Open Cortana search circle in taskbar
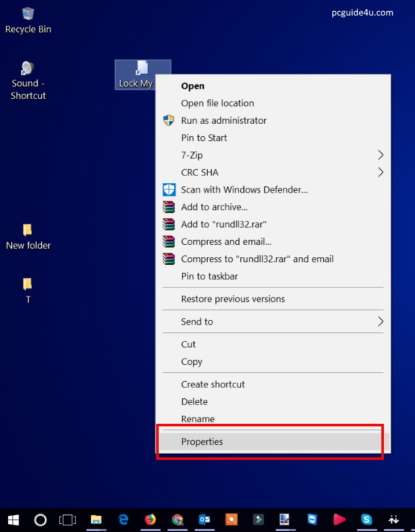Image resolution: width=415 pixels, height=532 pixels. 40,520
